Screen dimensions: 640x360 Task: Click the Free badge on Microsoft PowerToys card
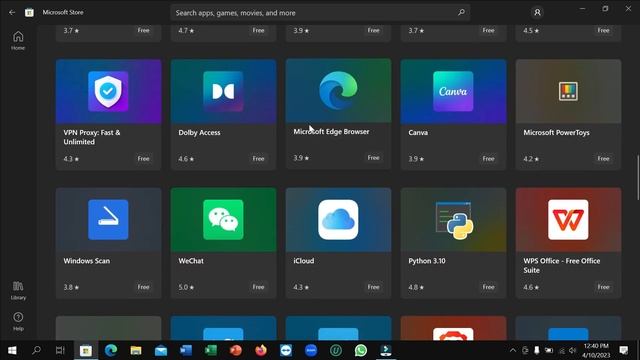click(603, 159)
